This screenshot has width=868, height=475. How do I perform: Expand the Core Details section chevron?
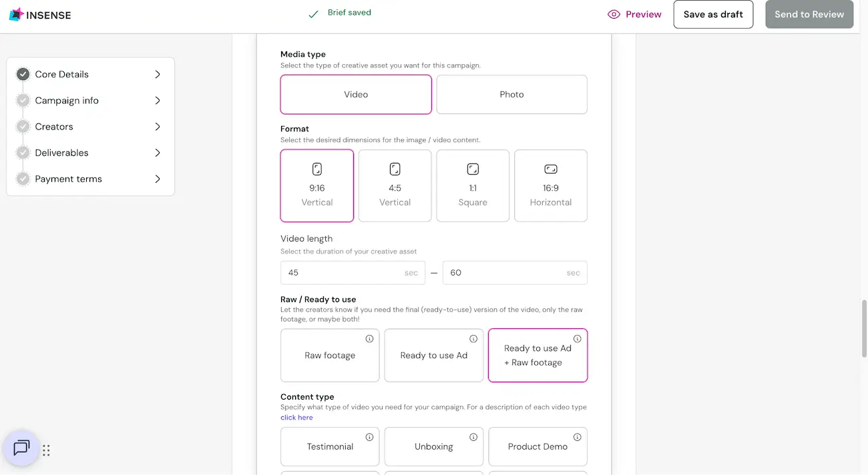pyautogui.click(x=158, y=74)
